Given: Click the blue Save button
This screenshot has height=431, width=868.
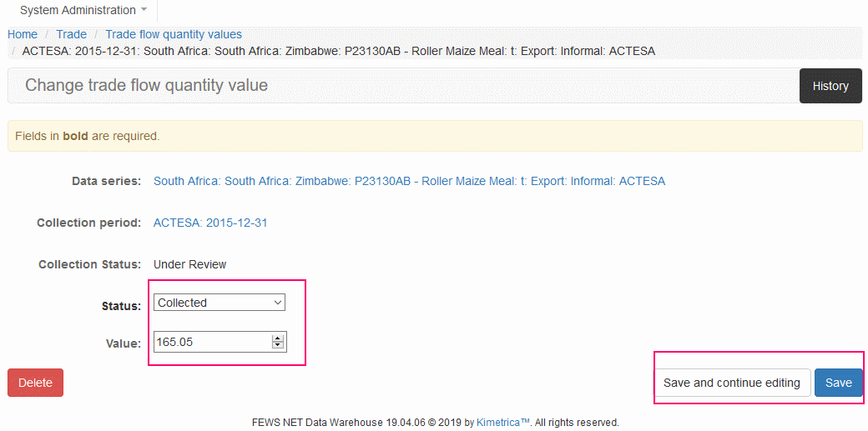Looking at the screenshot, I should pos(838,383).
